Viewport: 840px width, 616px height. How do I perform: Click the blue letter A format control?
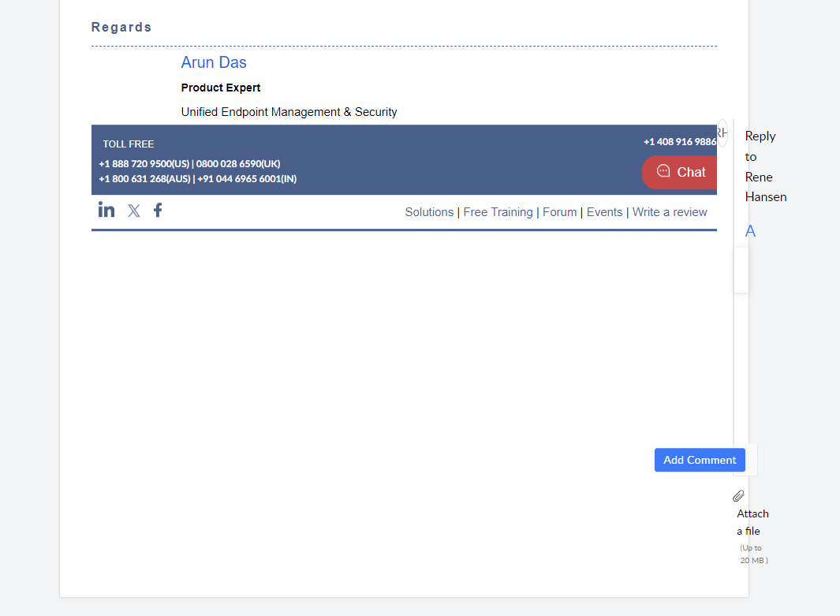(750, 231)
